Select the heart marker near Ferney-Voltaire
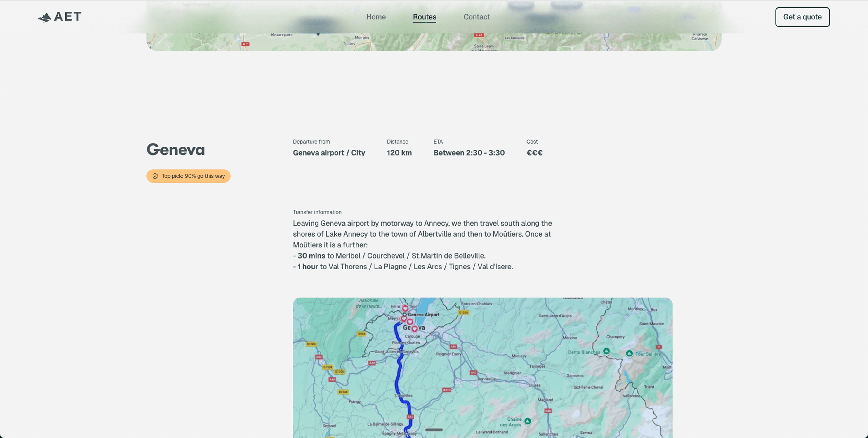Image resolution: width=868 pixels, height=438 pixels. 405,308
